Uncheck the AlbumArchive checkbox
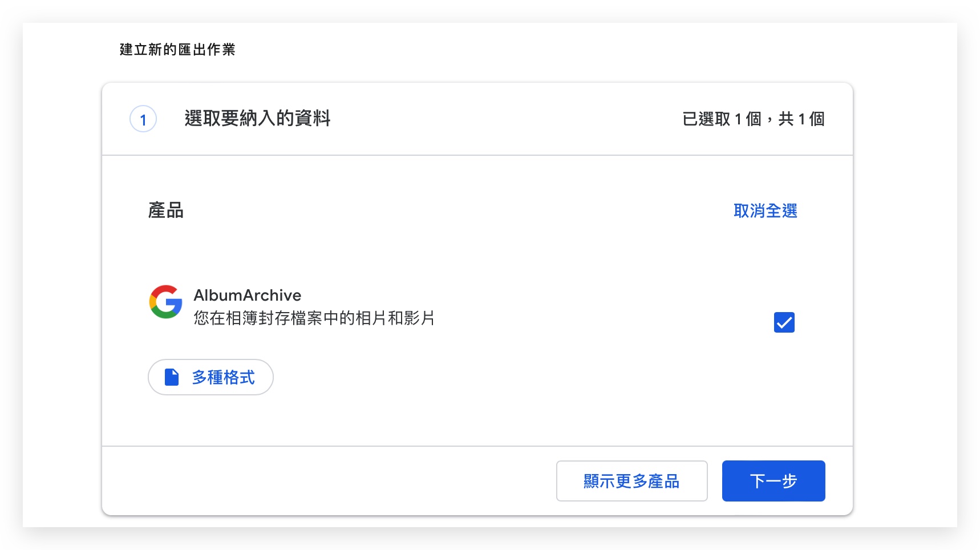This screenshot has height=550, width=980. click(784, 322)
